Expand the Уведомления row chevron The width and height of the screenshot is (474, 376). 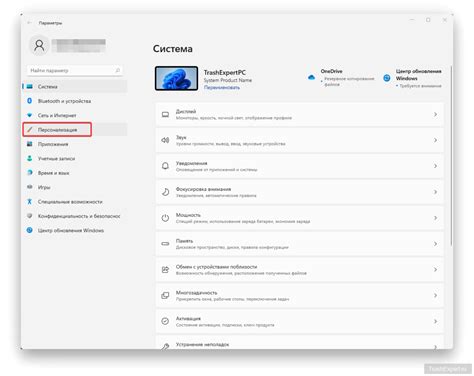tap(435, 166)
